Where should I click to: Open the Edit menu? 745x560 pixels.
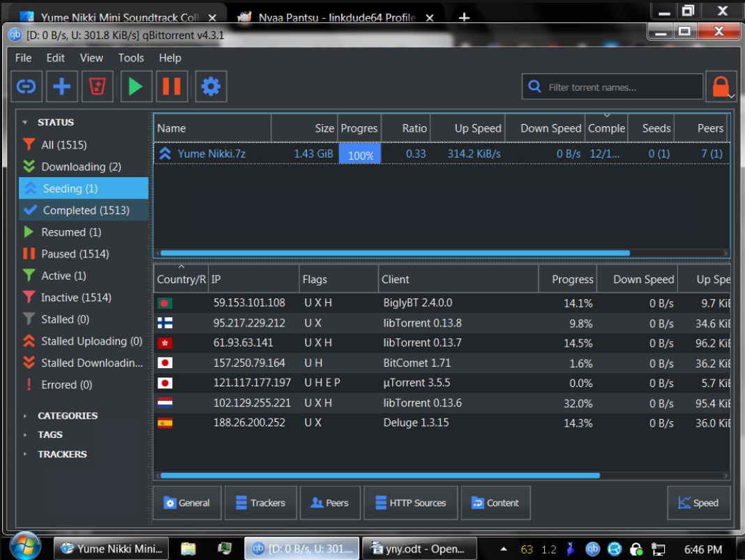(55, 58)
